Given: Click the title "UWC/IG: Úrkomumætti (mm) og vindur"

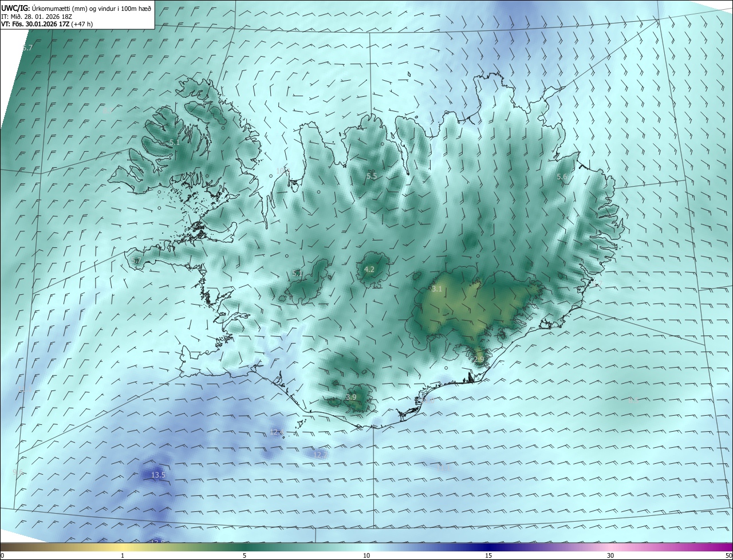Looking at the screenshot, I should [76, 8].
